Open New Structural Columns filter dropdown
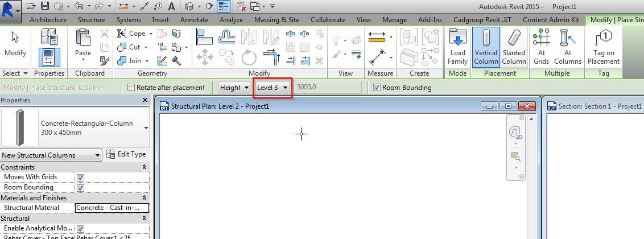 (51, 155)
